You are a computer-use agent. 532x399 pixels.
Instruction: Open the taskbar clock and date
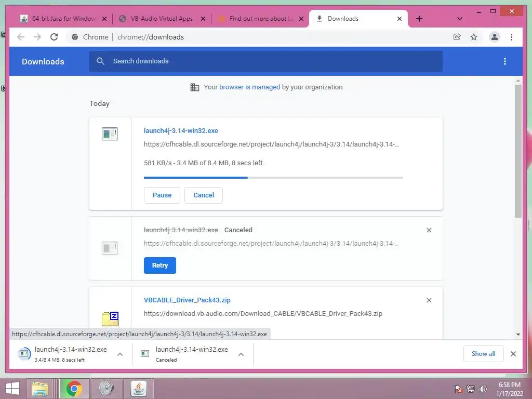point(509,389)
